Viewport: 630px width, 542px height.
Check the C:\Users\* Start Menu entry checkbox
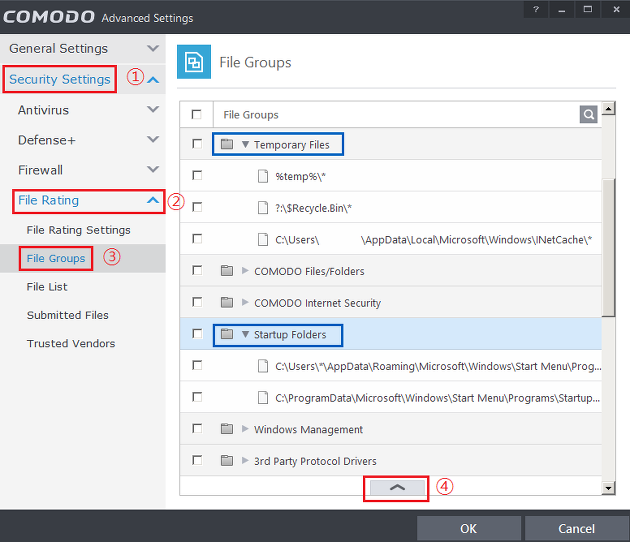click(x=197, y=366)
